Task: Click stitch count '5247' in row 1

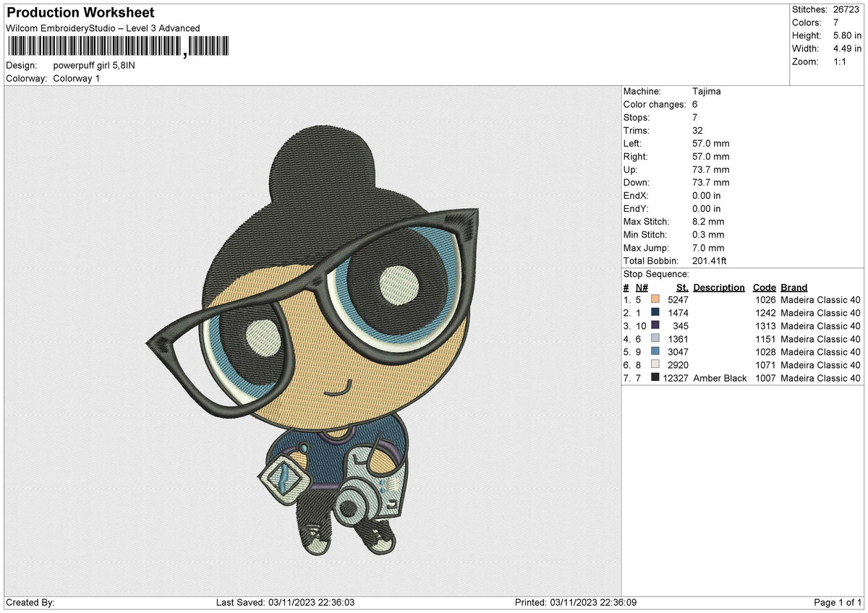Action: coord(678,299)
